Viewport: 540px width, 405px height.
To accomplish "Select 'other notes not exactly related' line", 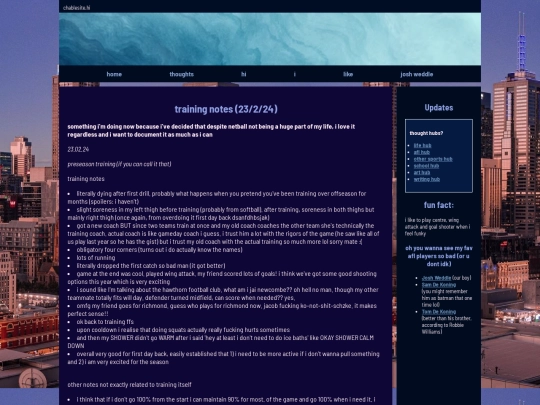I will pos(129,384).
